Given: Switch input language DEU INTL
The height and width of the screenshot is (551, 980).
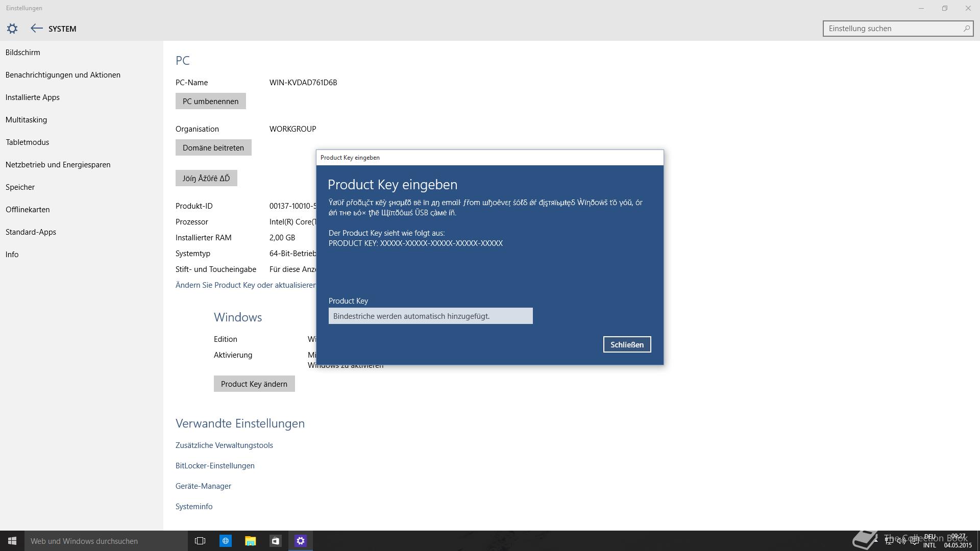Looking at the screenshot, I should (929, 541).
